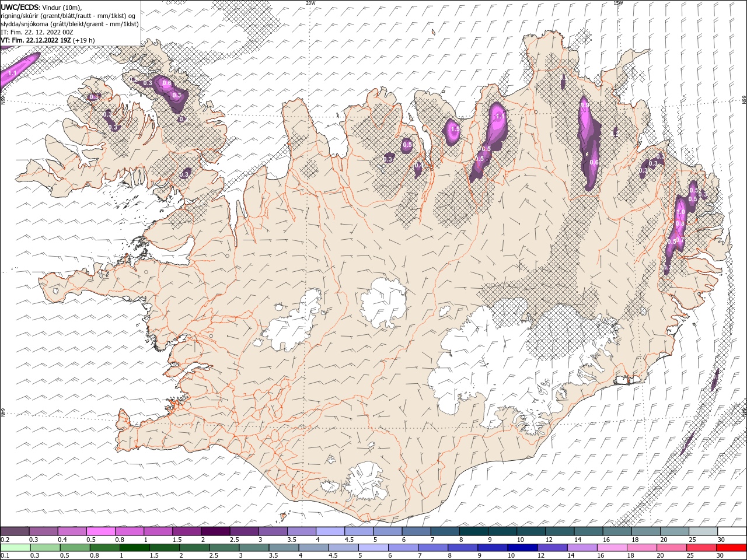The height and width of the screenshot is (560, 747).
Task: Choose the bright red 30 swatch in the lower legend
Action: pos(731,547)
